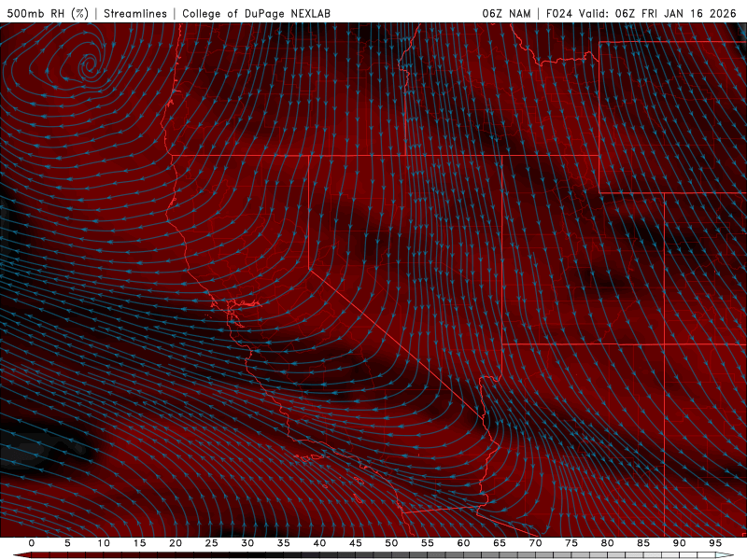Select the "F024" forecast hour text
The width and height of the screenshot is (747, 560).
tap(558, 13)
